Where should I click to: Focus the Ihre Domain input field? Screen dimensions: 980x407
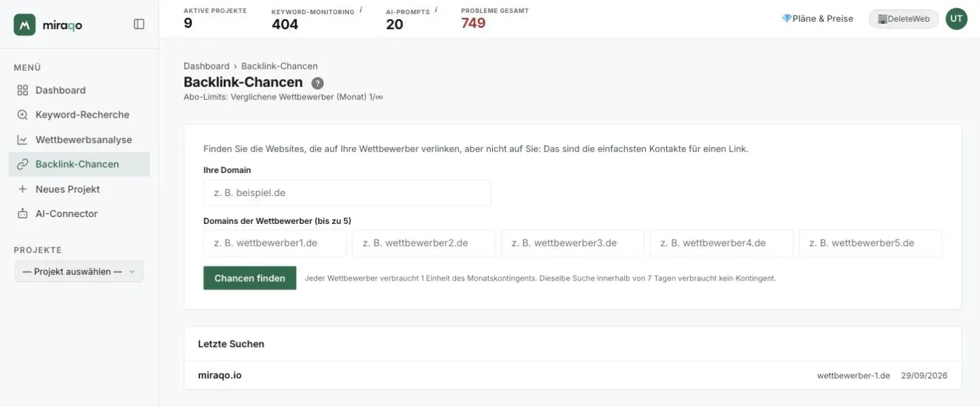[347, 193]
